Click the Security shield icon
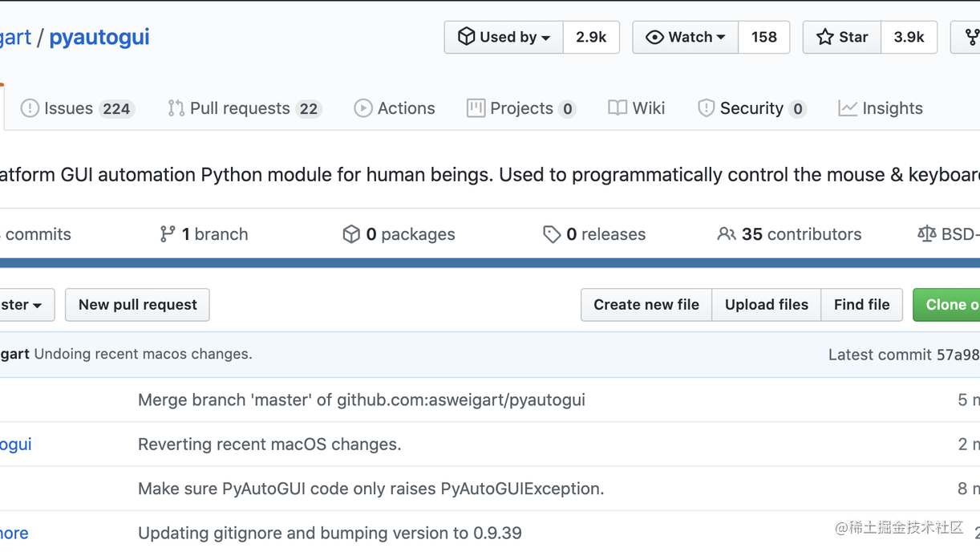 point(705,108)
